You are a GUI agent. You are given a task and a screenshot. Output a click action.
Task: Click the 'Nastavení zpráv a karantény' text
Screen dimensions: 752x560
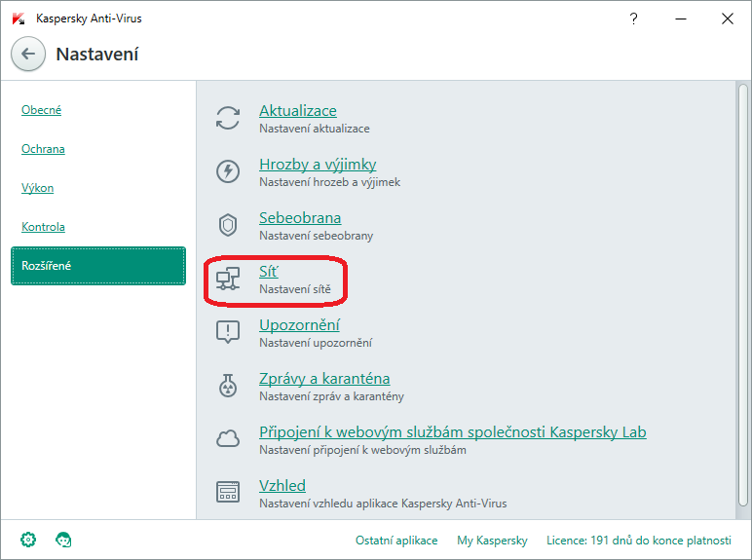tap(331, 396)
